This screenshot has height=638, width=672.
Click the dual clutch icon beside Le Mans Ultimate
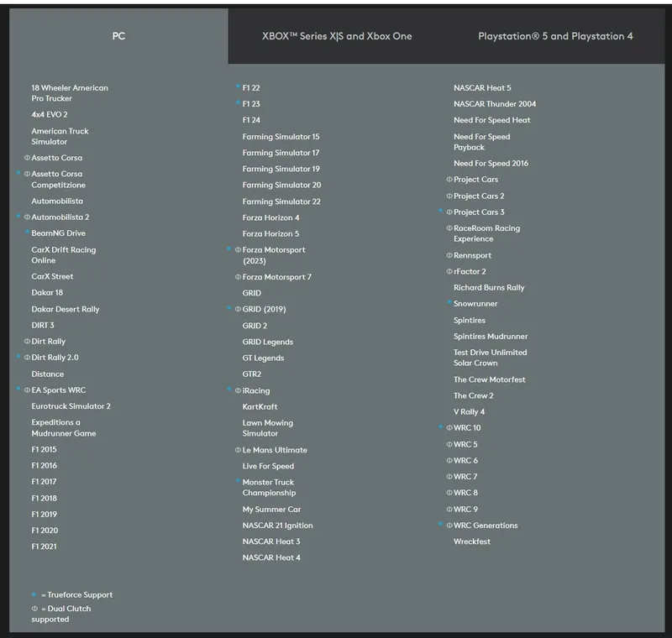click(x=238, y=450)
